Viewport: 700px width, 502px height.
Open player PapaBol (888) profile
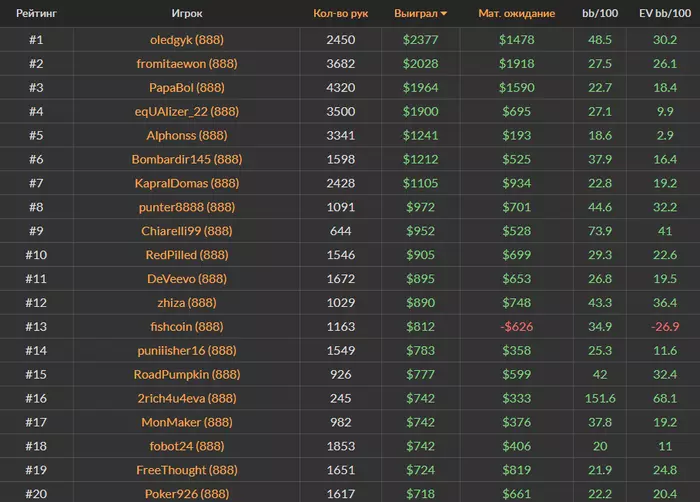click(187, 88)
